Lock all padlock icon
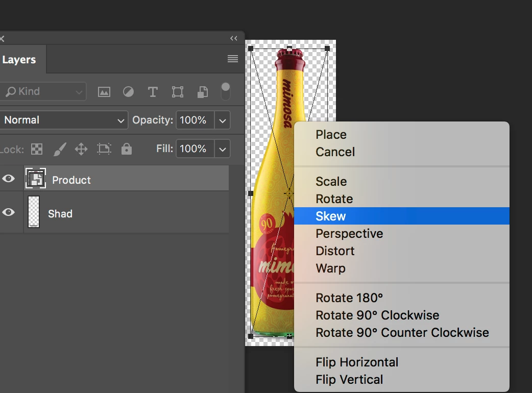Image resolution: width=532 pixels, height=393 pixels. click(x=127, y=149)
